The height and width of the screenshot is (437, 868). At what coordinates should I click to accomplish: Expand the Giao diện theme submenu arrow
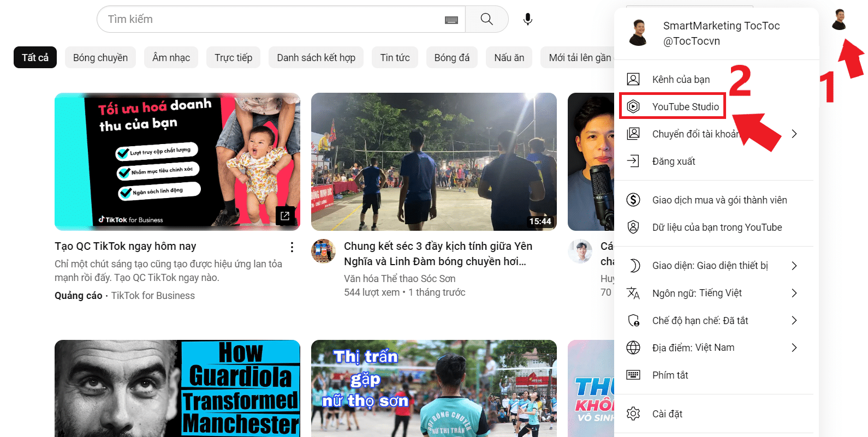point(794,266)
